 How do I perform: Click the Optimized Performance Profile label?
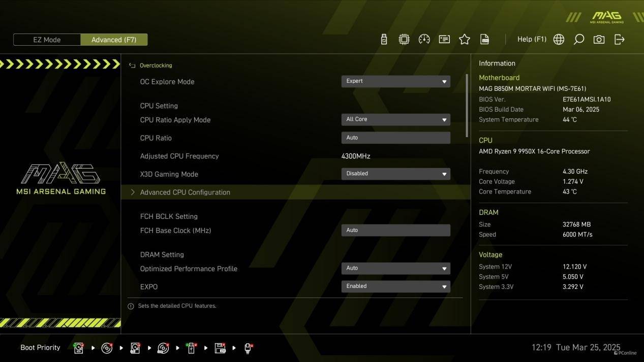tap(189, 269)
